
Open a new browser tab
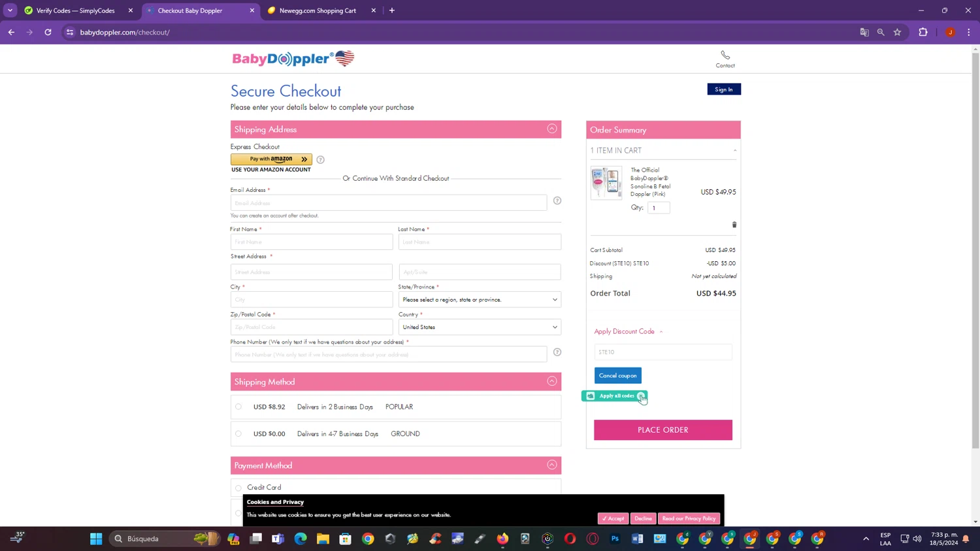392,10
